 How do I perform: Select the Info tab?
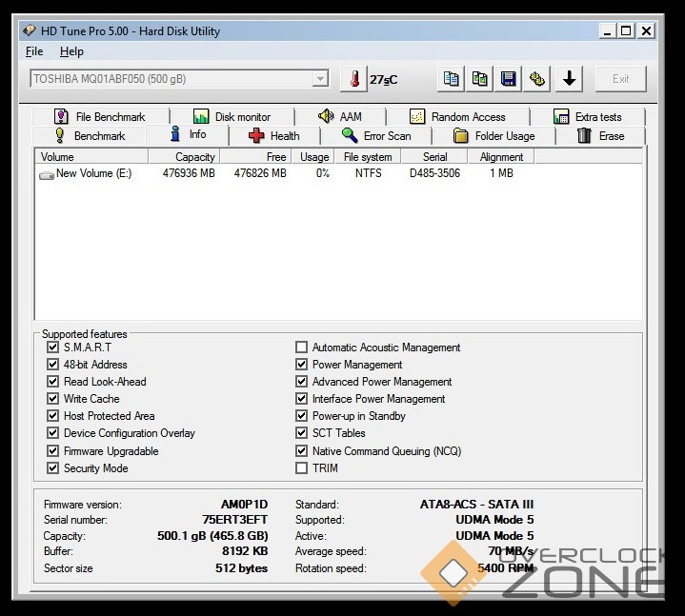click(x=189, y=134)
